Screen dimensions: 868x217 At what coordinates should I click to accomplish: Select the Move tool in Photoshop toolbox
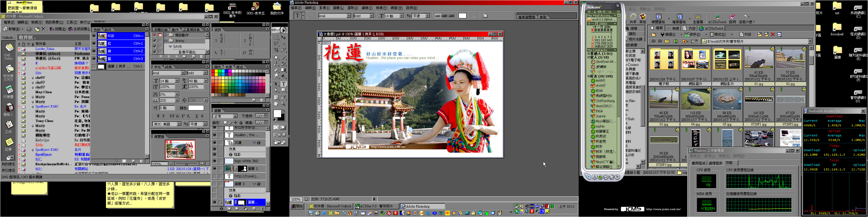pos(283,37)
